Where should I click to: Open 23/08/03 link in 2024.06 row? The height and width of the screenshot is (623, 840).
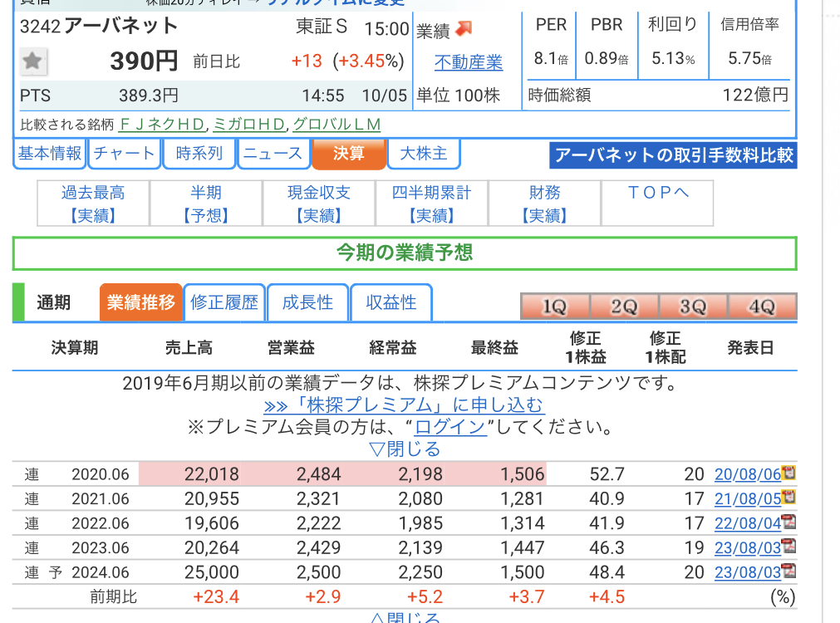click(748, 572)
